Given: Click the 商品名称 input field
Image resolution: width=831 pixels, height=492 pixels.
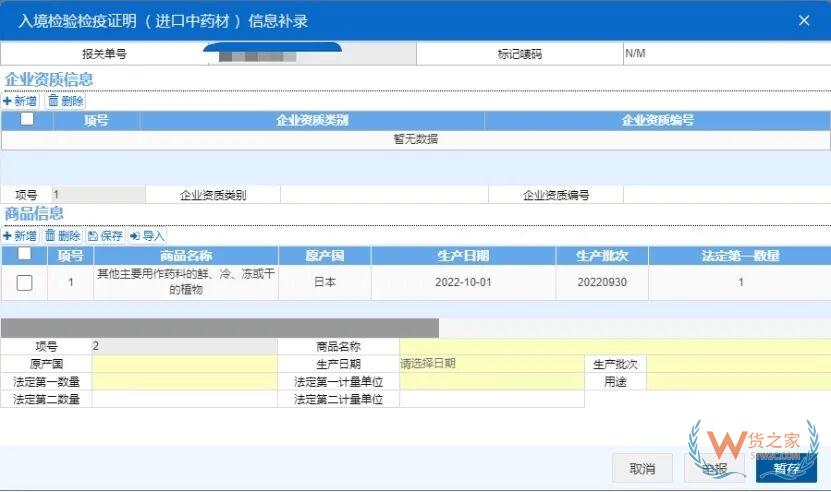Looking at the screenshot, I should (x=615, y=346).
